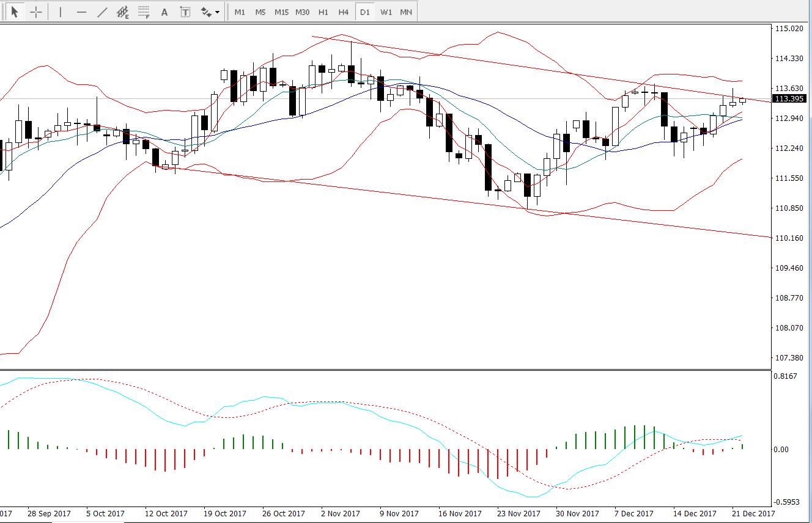812x523 pixels.
Task: Click the 112.940 price scale label
Action: 789,118
